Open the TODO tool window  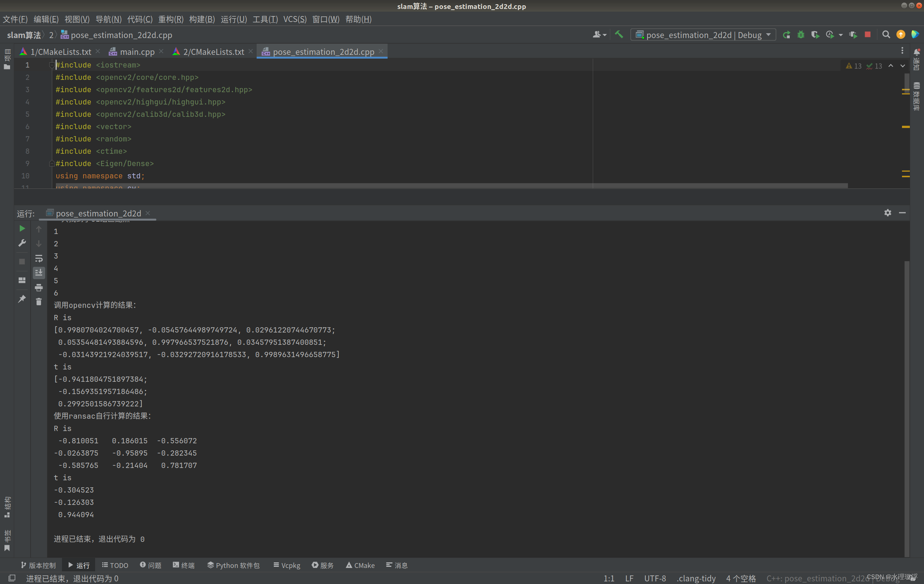115,565
